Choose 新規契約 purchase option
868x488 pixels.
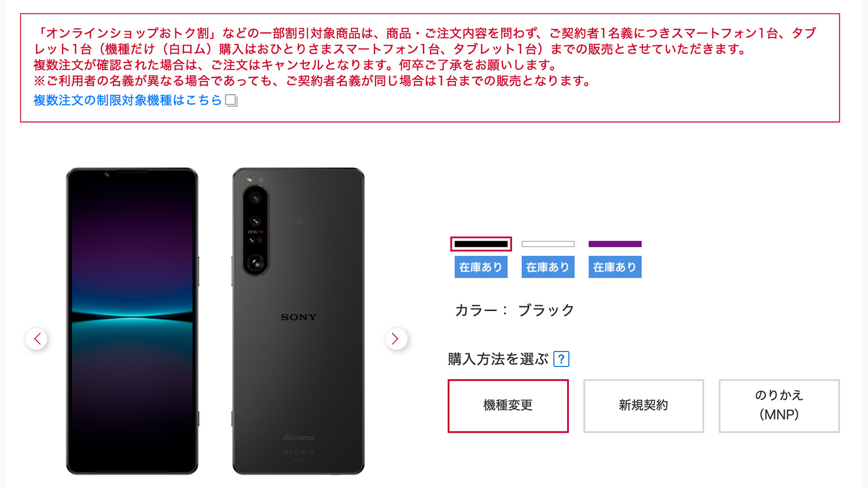coord(643,406)
